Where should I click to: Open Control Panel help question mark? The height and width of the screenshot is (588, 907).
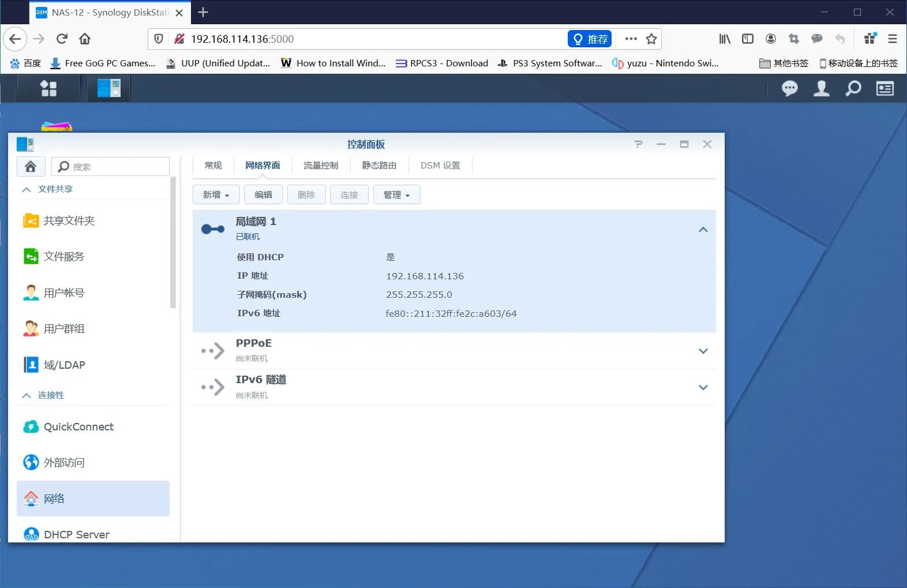(638, 144)
